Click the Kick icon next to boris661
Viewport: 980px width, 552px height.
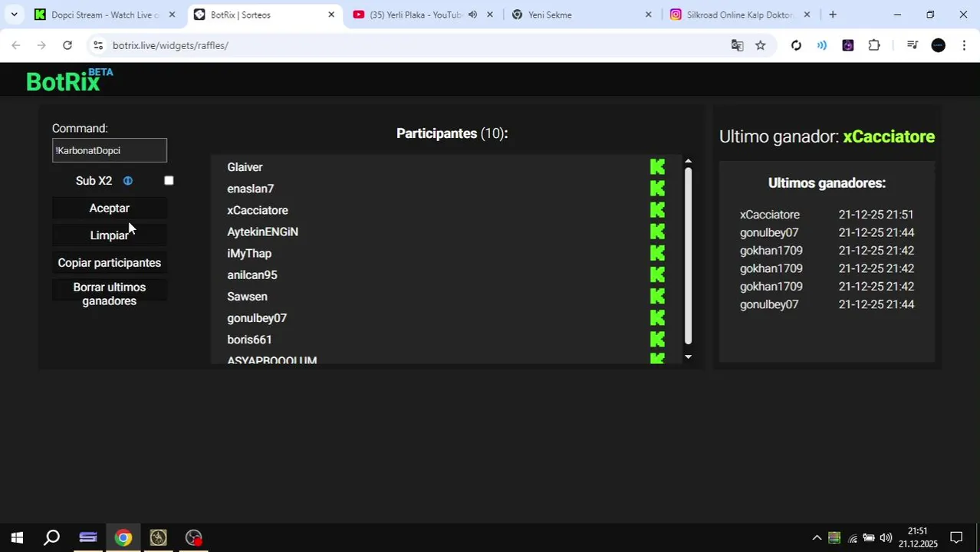(x=657, y=339)
